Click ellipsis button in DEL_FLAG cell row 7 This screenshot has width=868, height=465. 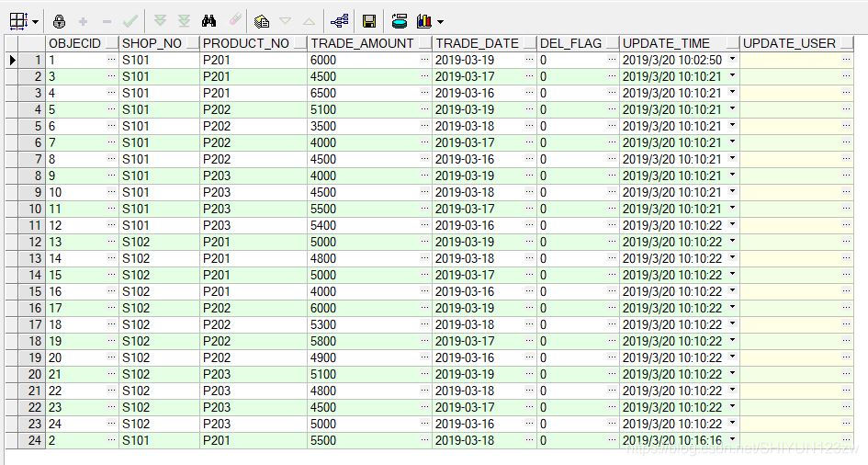[x=612, y=159]
